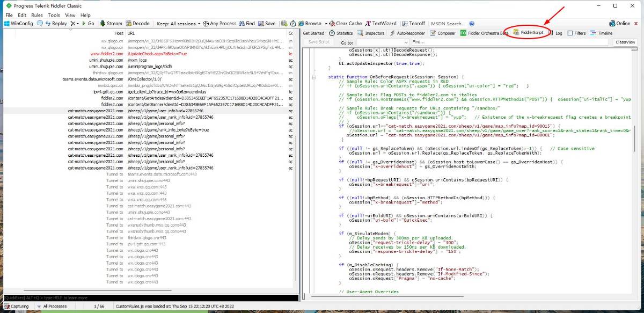Open WinConfig from the toolbar
Image resolution: width=644 pixels, height=313 pixels.
[x=19, y=24]
